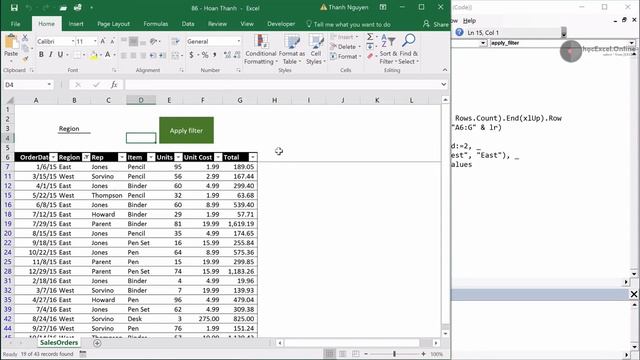Click insert function fx icon
Image resolution: width=640 pixels, height=360 pixels.
click(x=114, y=84)
